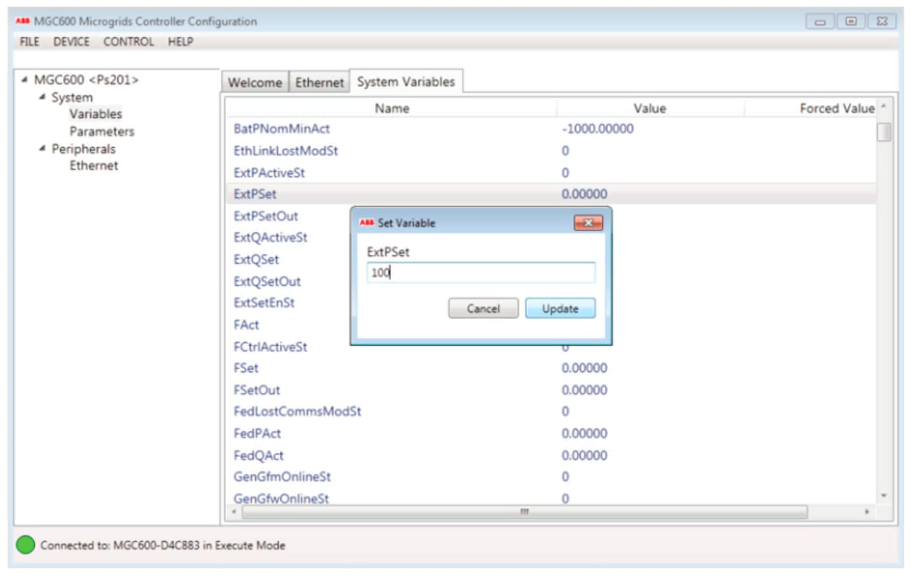Click the Update button in Set Variable dialog
Image resolution: width=914 pixels, height=588 pixels.
pyautogui.click(x=559, y=308)
